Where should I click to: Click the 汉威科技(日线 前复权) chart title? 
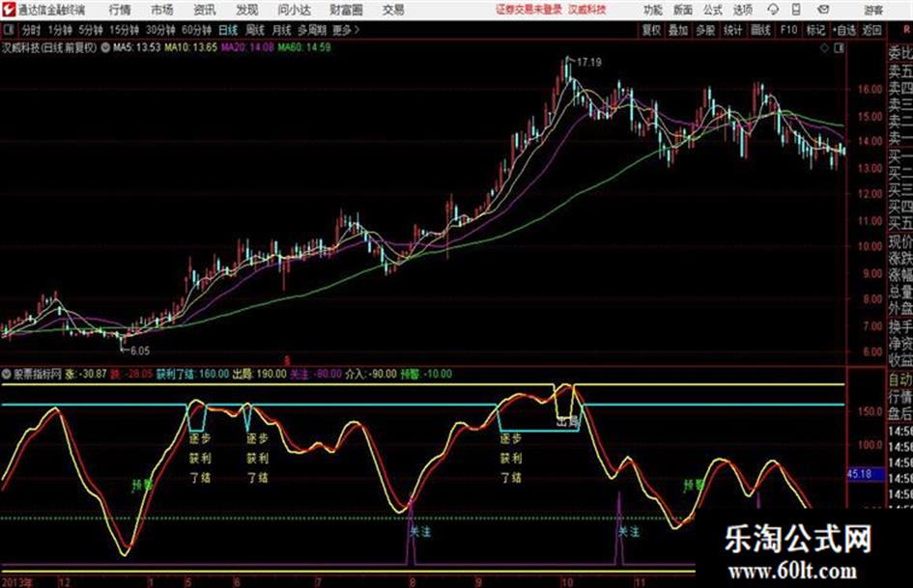pyautogui.click(x=49, y=48)
